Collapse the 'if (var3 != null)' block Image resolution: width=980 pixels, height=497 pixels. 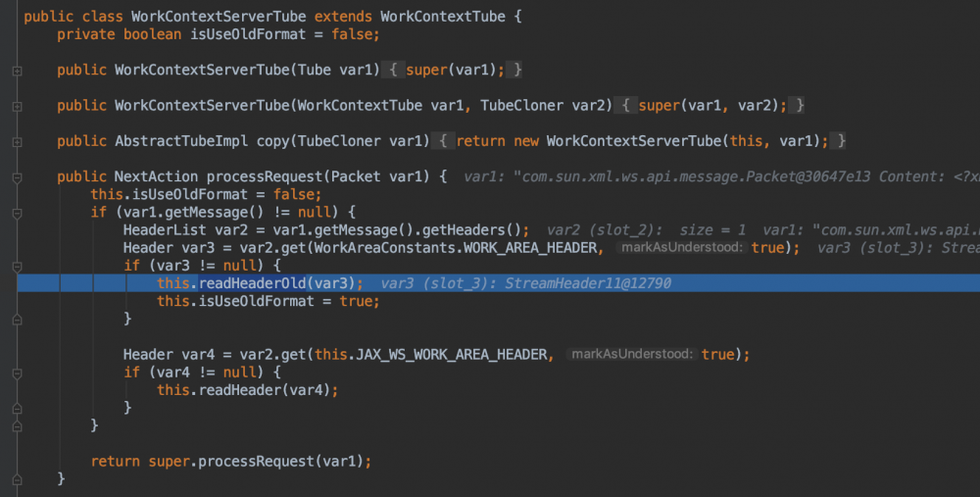[x=17, y=267]
